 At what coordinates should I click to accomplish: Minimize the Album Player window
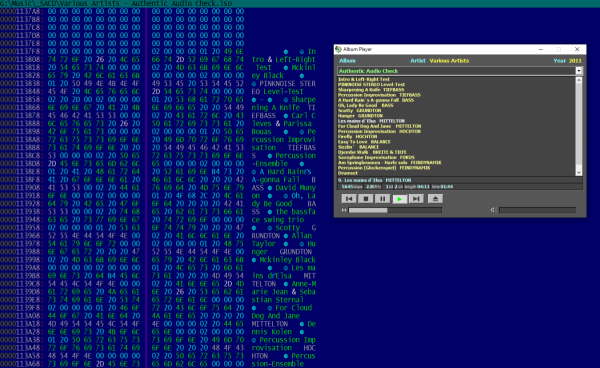541,49
